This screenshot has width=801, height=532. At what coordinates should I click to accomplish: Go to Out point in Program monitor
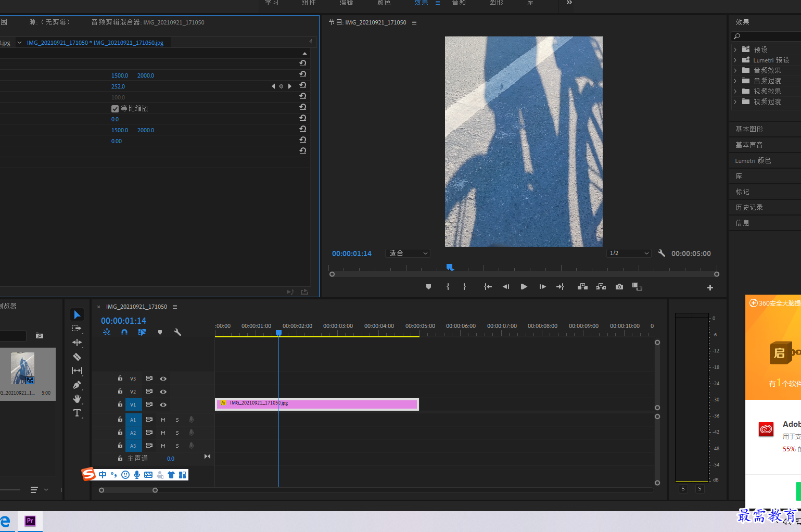(560, 287)
